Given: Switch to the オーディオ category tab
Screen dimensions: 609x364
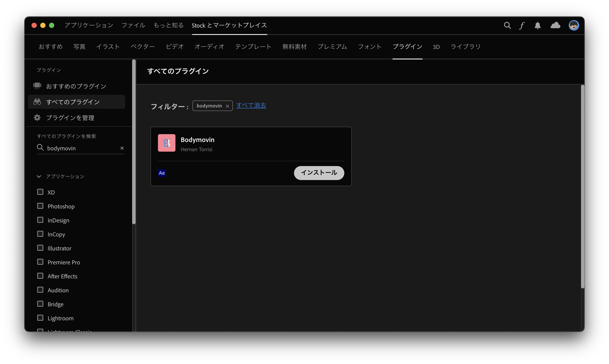Looking at the screenshot, I should [x=209, y=47].
